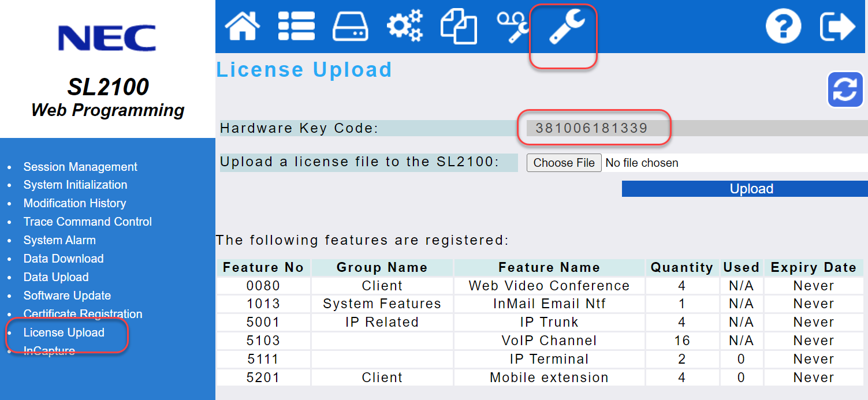The height and width of the screenshot is (400, 868).
Task: Open License Upload menu entry
Action: pyautogui.click(x=64, y=332)
